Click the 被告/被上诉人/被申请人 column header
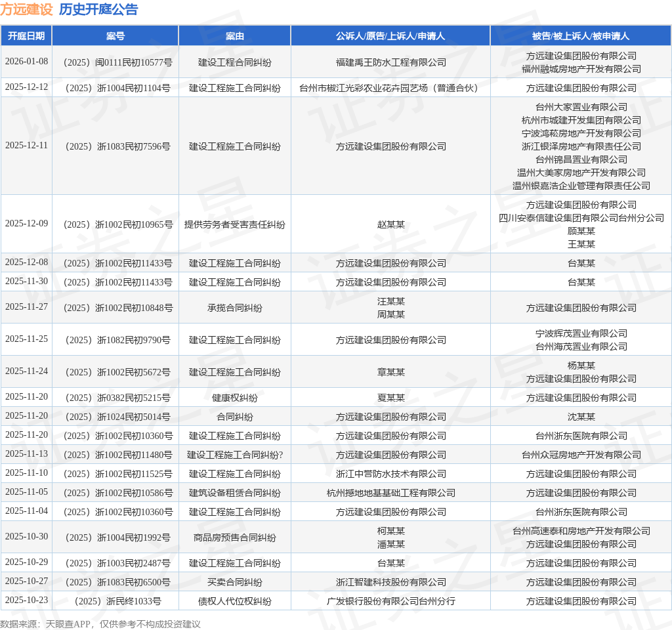Viewport: 672px width, 630px height. [x=581, y=36]
